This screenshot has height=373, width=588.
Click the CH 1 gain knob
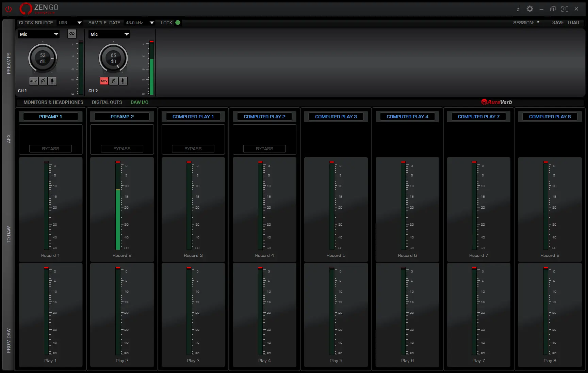tap(43, 58)
